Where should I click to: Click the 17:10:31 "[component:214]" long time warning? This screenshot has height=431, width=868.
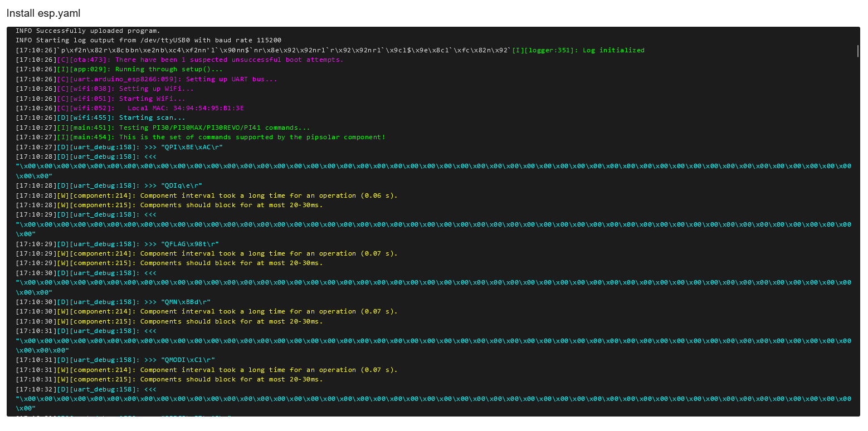(206, 370)
